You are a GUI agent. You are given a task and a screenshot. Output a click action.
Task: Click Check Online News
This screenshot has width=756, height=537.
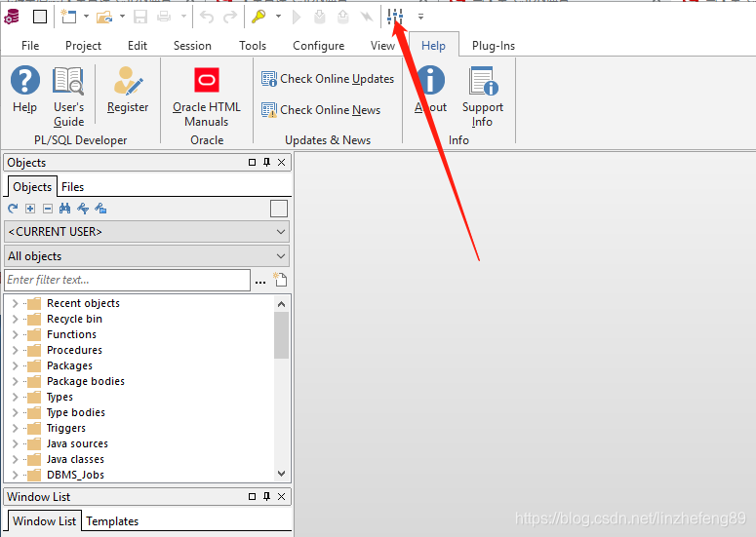coord(321,110)
